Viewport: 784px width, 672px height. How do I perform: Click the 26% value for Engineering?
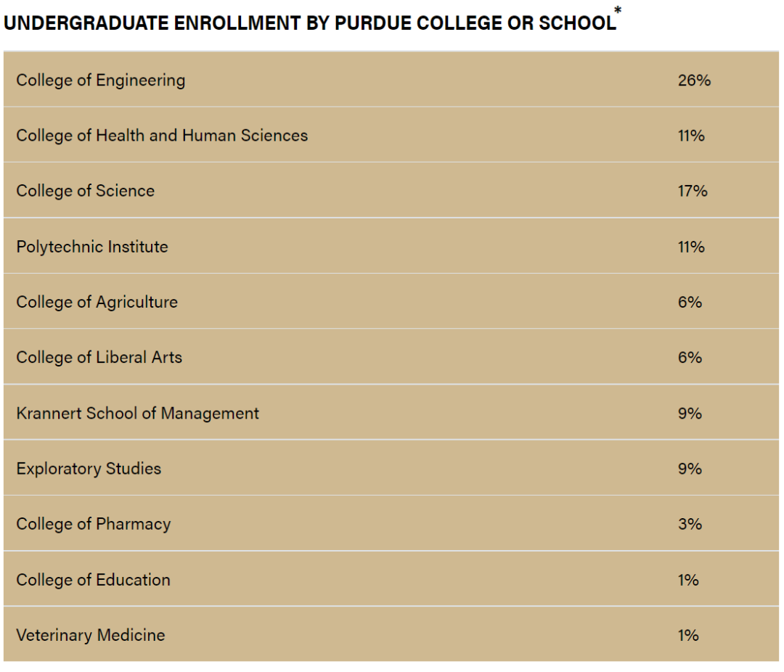click(x=694, y=80)
